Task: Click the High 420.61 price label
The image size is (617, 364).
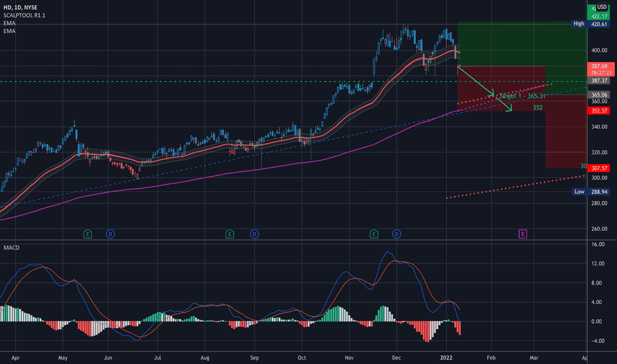Action: click(590, 24)
